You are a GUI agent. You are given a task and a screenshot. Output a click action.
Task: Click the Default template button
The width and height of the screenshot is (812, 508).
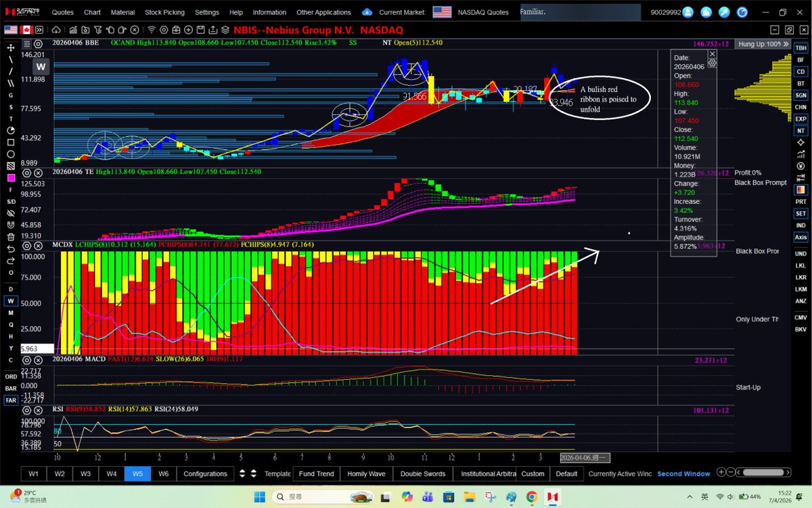pyautogui.click(x=567, y=473)
